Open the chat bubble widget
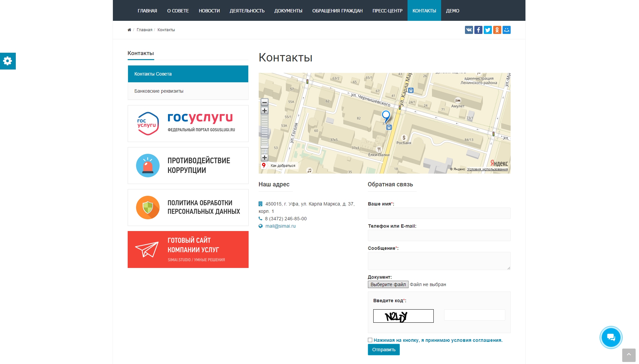Screen dimensions: 639x364 click(x=610, y=337)
